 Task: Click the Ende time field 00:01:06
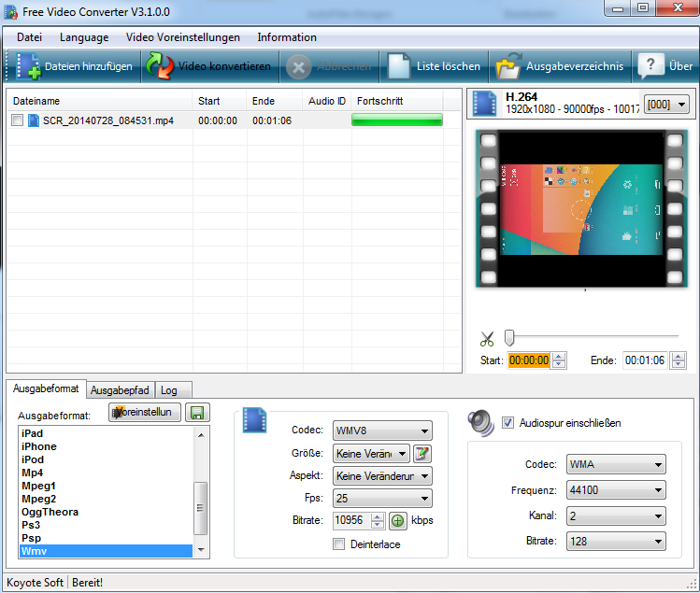coord(645,360)
